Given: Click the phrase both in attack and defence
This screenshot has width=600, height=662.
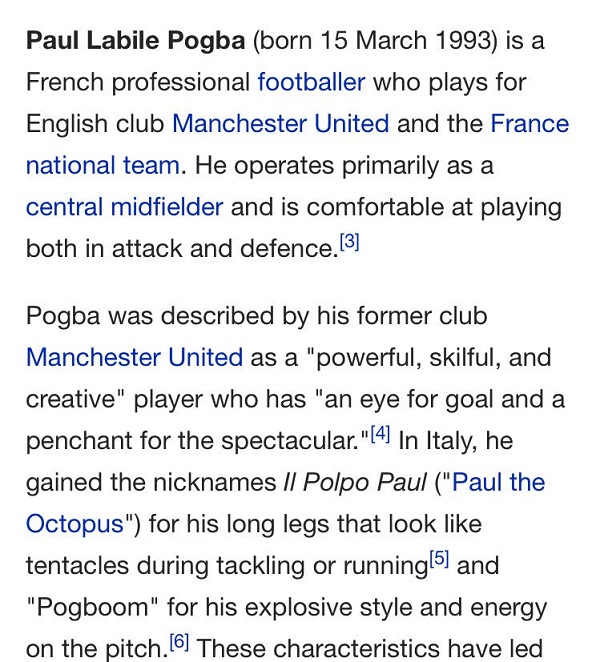Looking at the screenshot, I should pos(180,249).
